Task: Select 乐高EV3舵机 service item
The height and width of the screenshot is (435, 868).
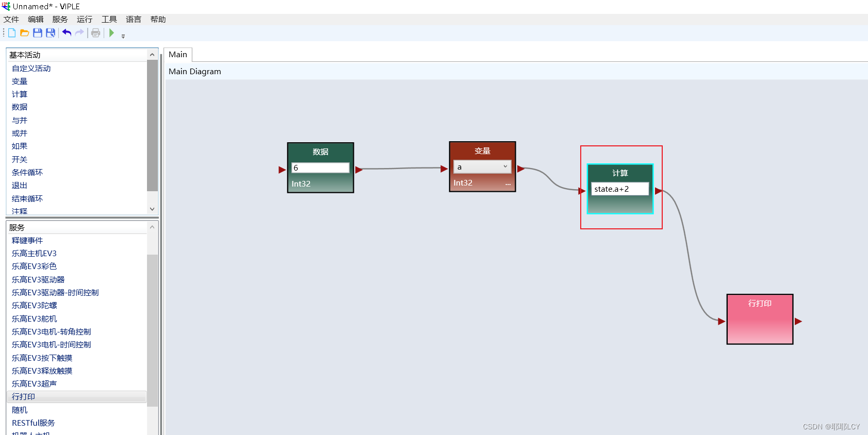Action: (35, 319)
